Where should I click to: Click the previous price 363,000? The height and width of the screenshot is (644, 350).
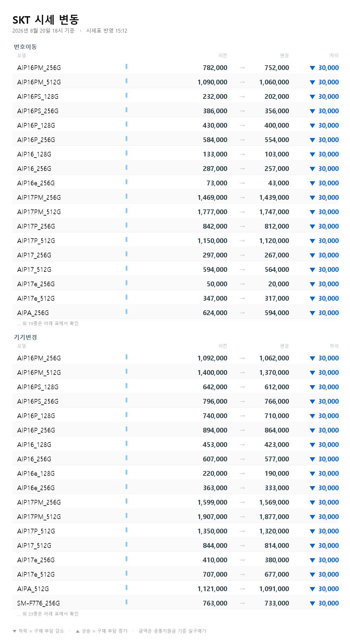[x=215, y=488]
